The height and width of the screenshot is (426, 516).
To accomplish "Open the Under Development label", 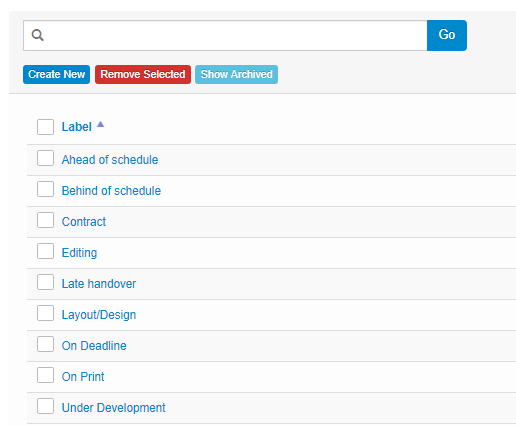I will tap(113, 408).
